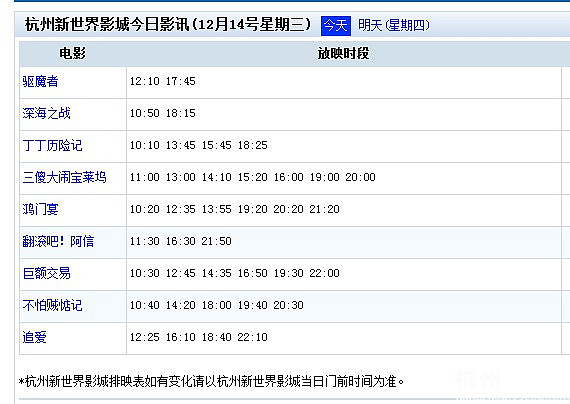Screen dimensions: 570x404
Task: Click the 15:20 showtime for 三傻大闹宝莱坞
Action: [253, 177]
